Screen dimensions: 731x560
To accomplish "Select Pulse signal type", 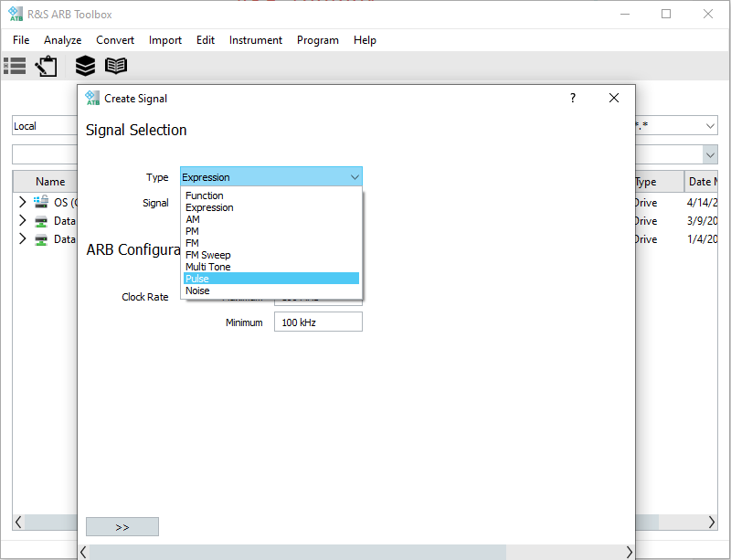I will [271, 279].
